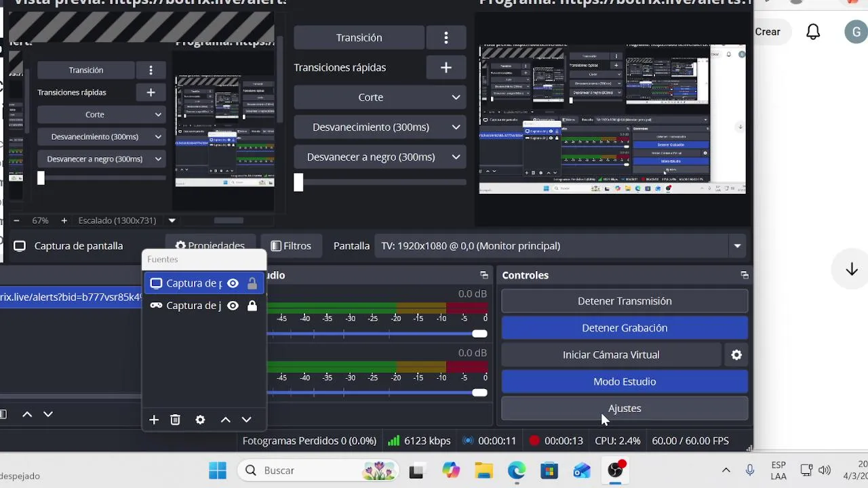This screenshot has width=868, height=488.
Task: Zoom out preview with minus icon
Action: pyautogui.click(x=16, y=220)
